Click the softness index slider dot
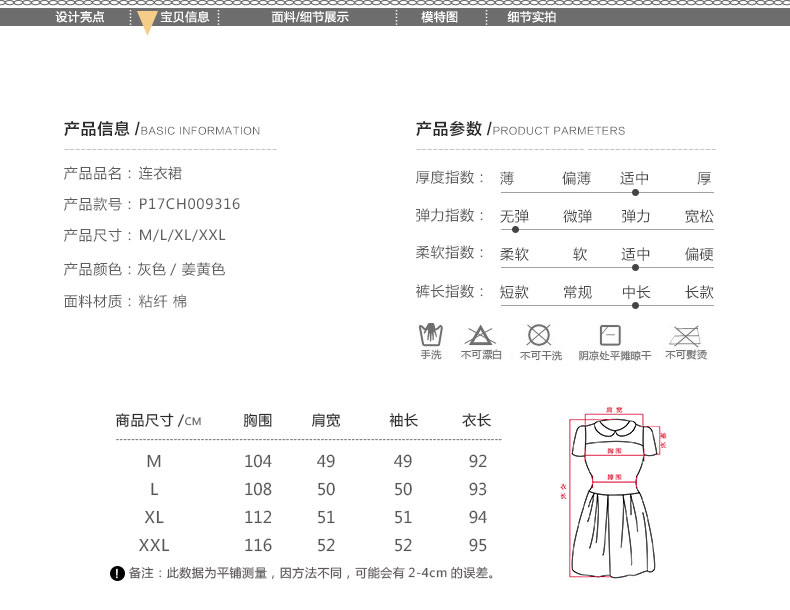 click(635, 267)
